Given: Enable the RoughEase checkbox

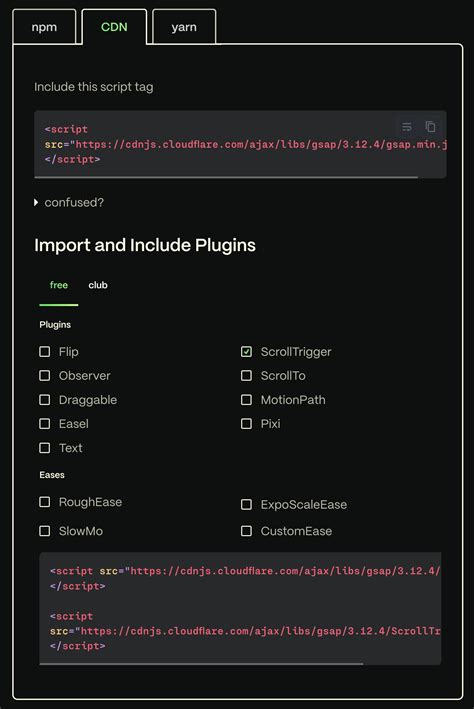Looking at the screenshot, I should [45, 502].
